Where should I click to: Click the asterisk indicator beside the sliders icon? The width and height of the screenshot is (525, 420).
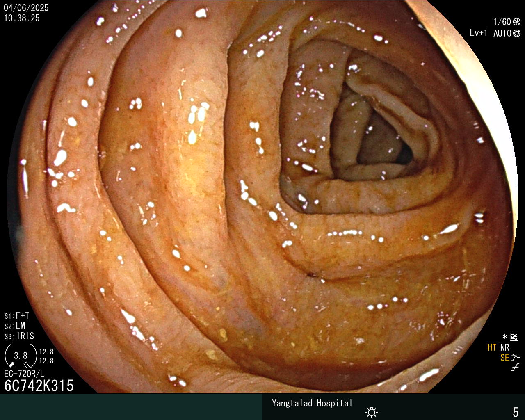[505, 337]
